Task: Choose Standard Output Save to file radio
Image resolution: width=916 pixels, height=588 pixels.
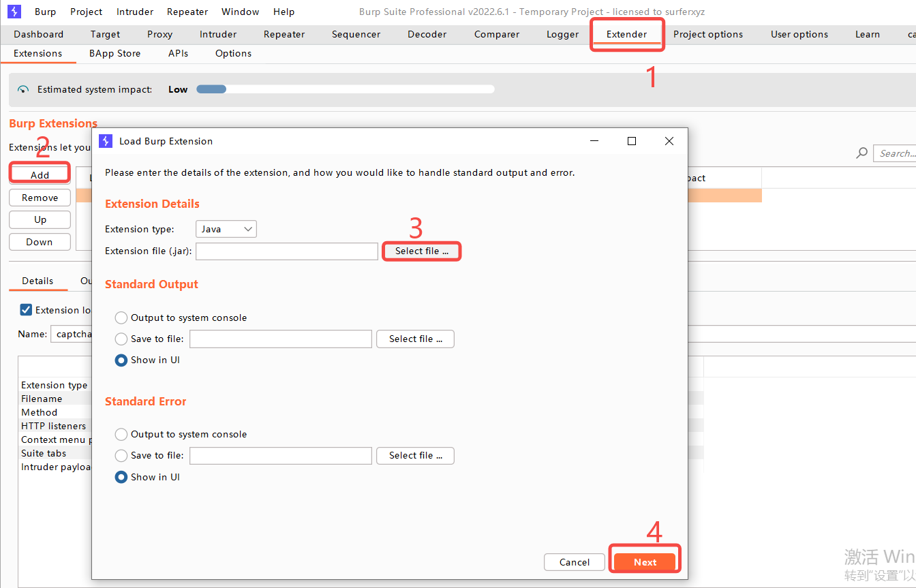Action: pyautogui.click(x=121, y=339)
